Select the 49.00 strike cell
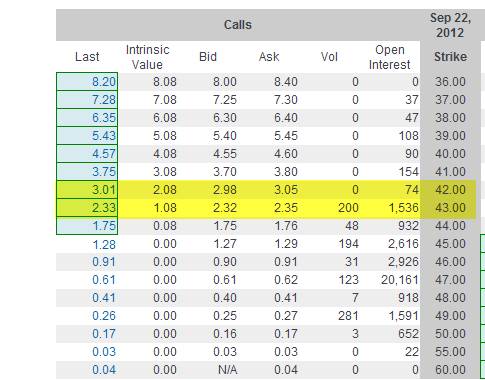 450,316
